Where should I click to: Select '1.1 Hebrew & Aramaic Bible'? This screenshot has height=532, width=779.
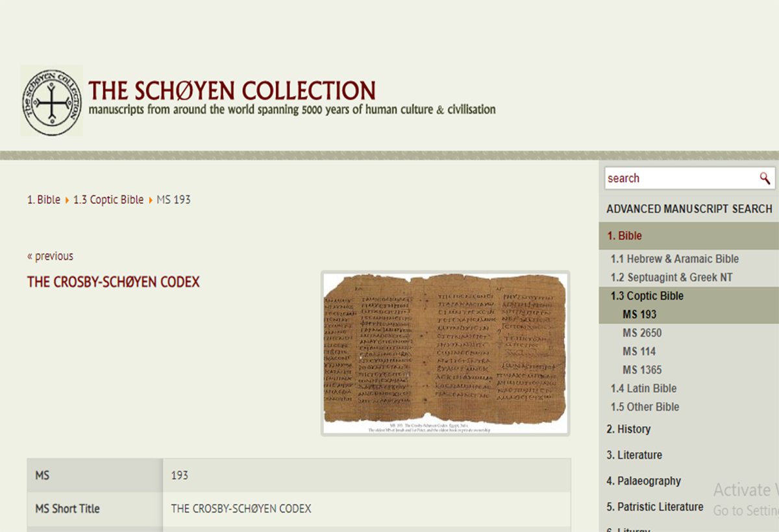[x=674, y=259]
